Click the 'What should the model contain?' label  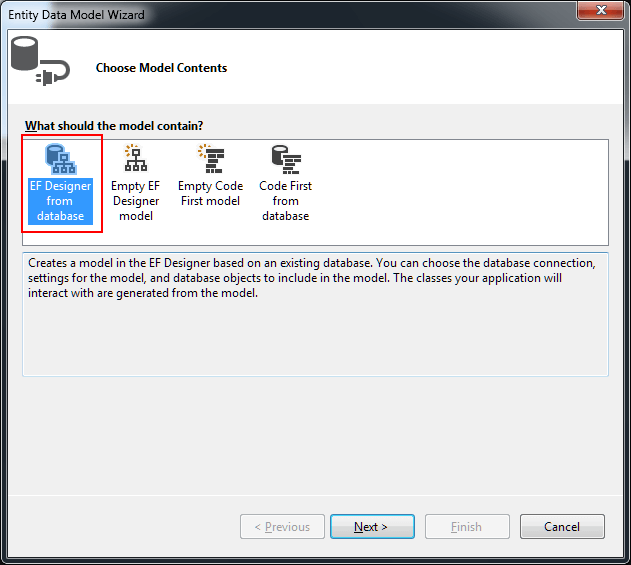(x=114, y=126)
